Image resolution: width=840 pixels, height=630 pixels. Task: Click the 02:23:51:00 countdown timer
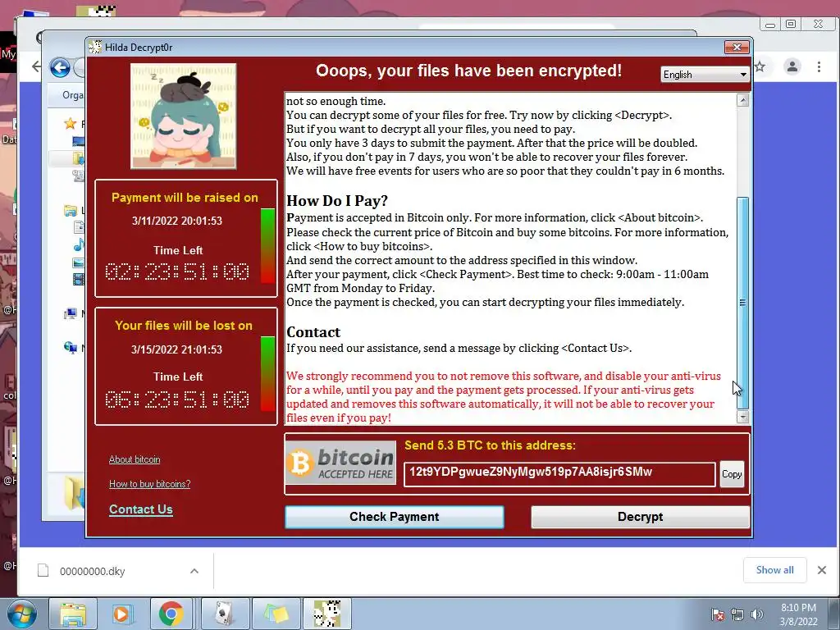click(177, 272)
